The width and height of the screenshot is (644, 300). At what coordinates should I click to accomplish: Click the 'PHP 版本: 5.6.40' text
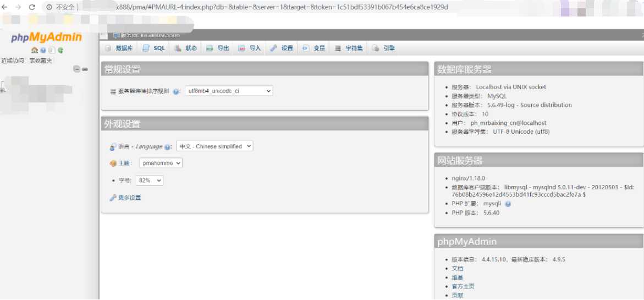(476, 213)
